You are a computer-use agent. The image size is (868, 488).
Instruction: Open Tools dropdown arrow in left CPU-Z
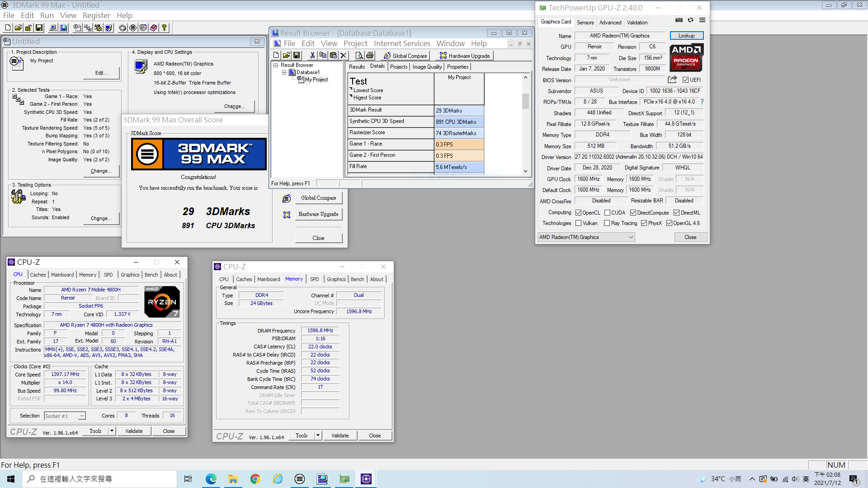(112, 431)
